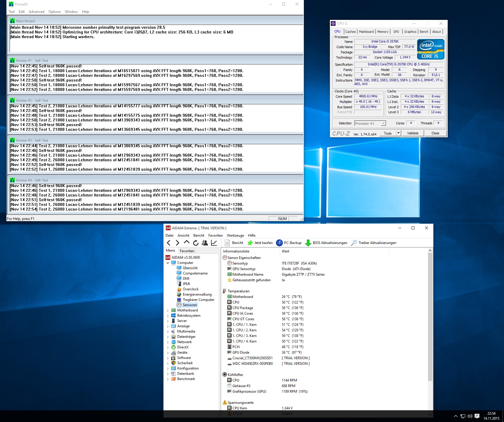Expand the Anzeige tree node
This screenshot has width=504, height=422.
coord(168,326)
